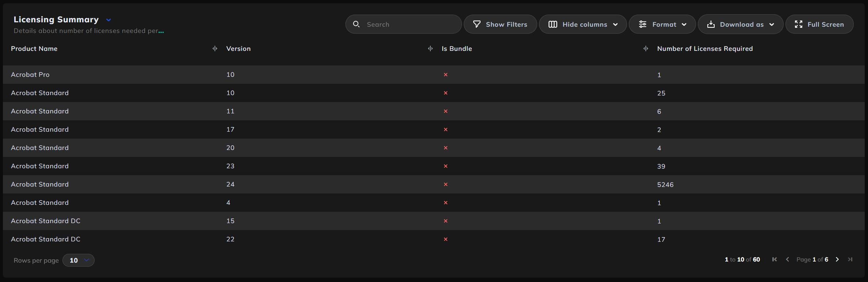Go to previous page
868x282 pixels.
(x=787, y=259)
